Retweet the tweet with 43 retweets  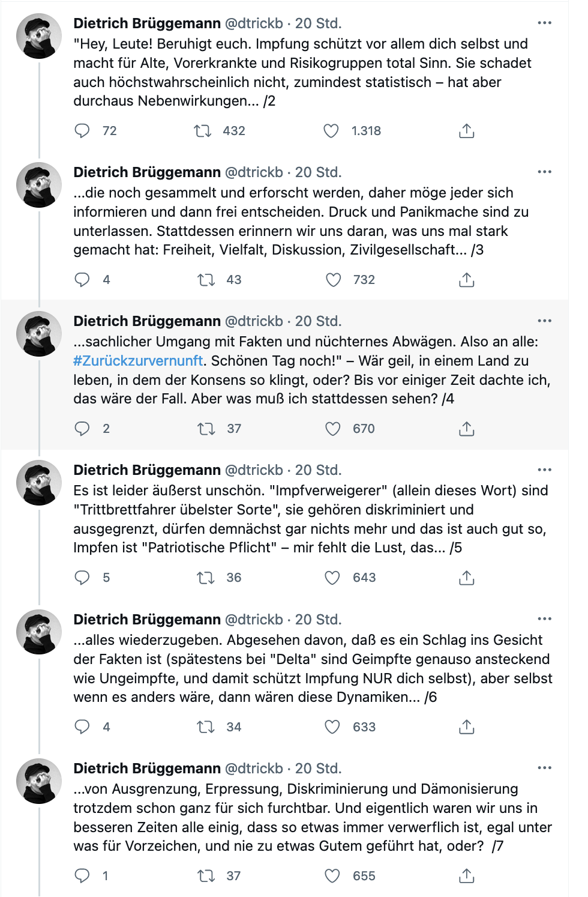pyautogui.click(x=206, y=280)
